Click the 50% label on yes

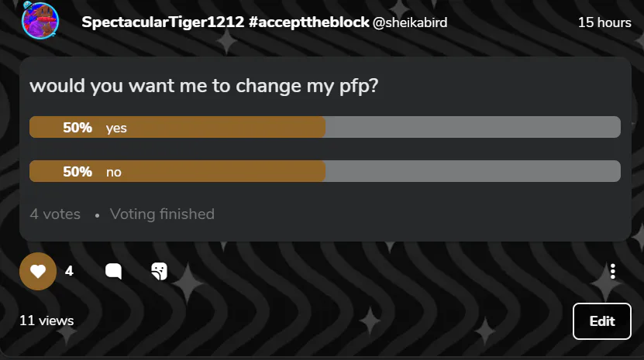click(x=77, y=128)
